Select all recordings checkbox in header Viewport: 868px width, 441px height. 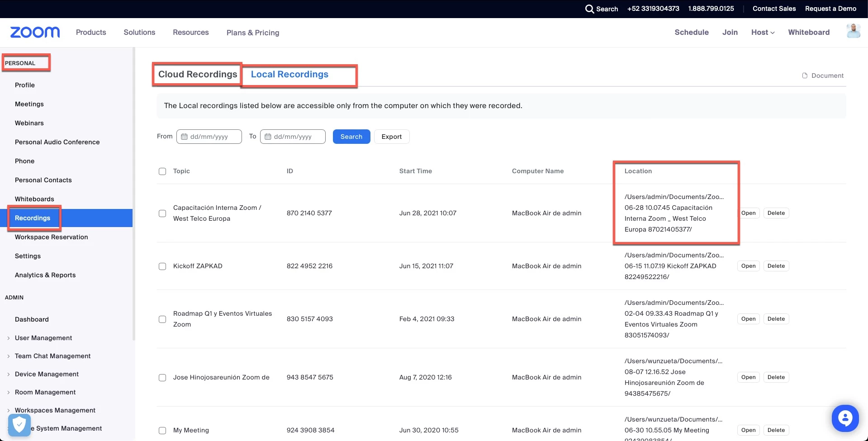[162, 171]
